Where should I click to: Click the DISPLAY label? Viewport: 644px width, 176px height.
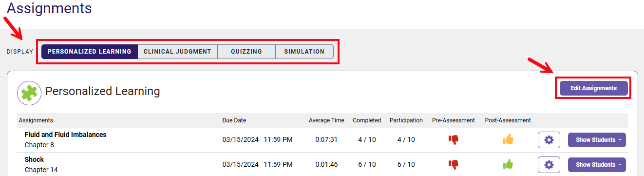point(20,52)
